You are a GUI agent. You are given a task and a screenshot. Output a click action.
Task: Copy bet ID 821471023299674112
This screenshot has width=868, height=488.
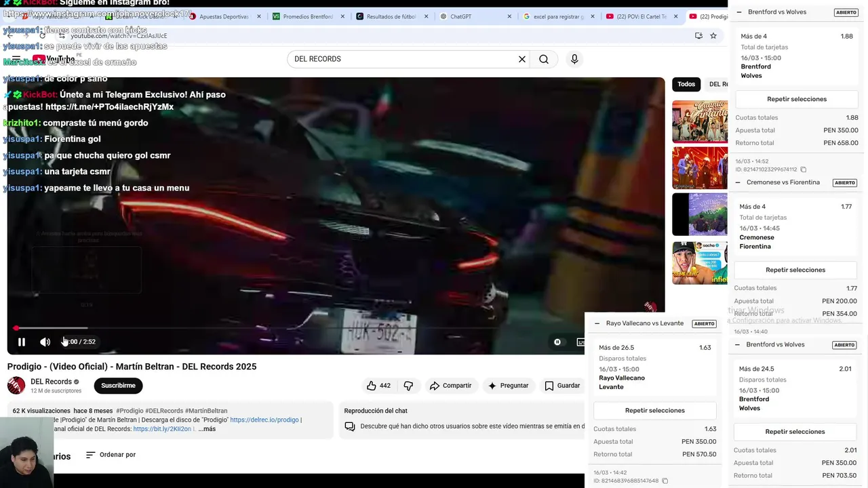[804, 169]
